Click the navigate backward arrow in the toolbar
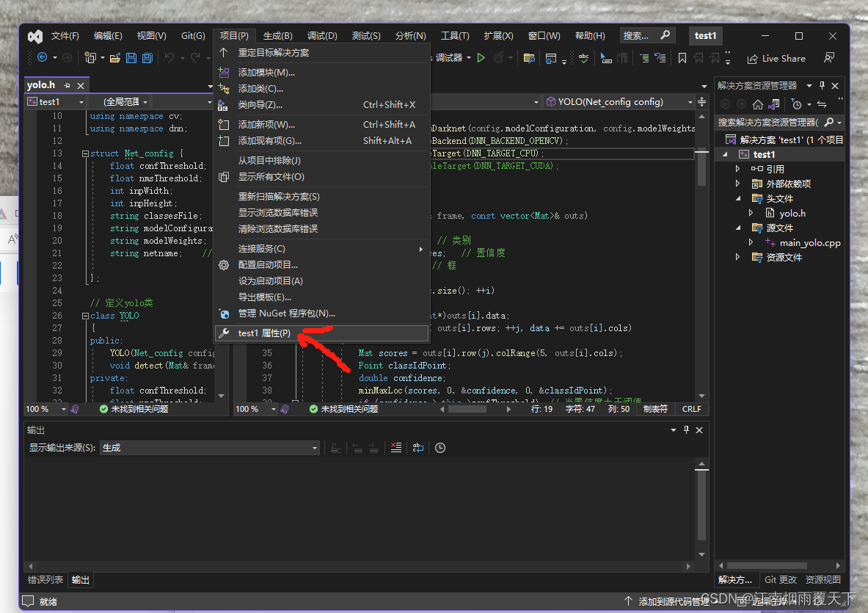Screen dimensions: 868x613 (42, 57)
